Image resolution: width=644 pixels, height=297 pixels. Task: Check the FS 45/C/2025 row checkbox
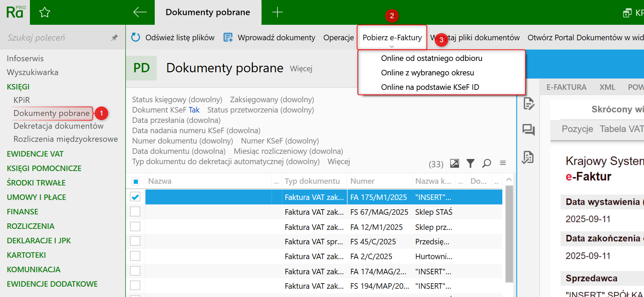[135, 241]
